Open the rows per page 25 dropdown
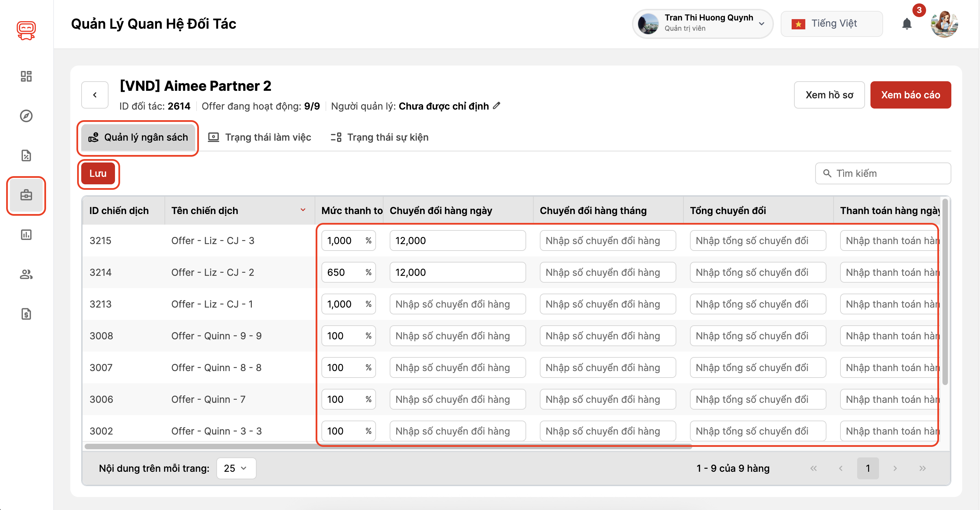Screen dimensions: 980x510 pyautogui.click(x=236, y=468)
